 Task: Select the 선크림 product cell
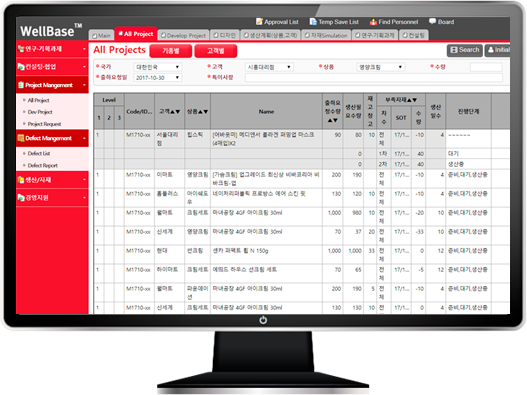coord(197,255)
